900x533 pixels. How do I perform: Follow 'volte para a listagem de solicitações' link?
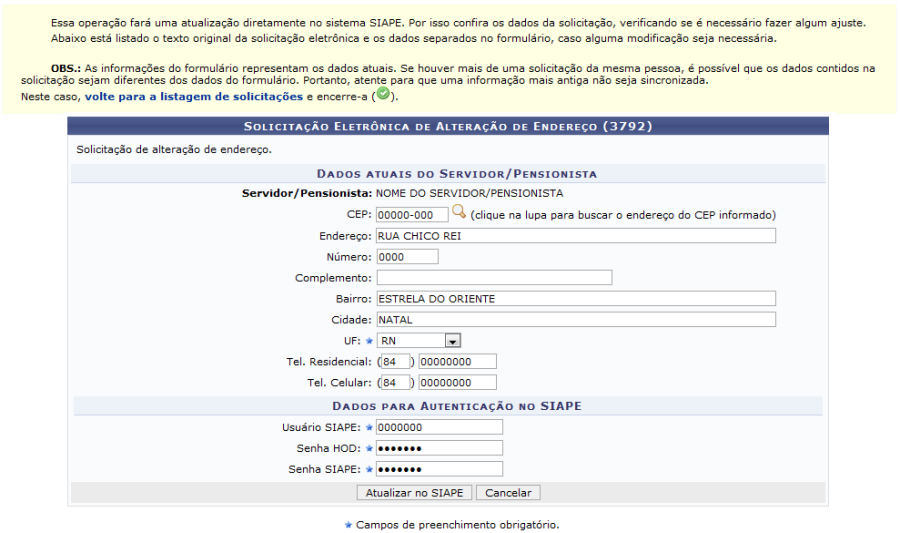click(x=193, y=96)
